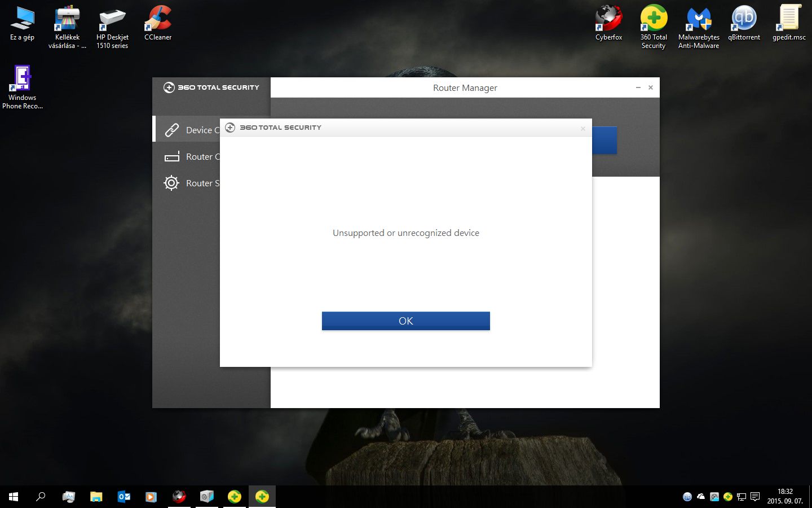This screenshot has width=812, height=508.
Task: Open Outlook from the taskbar
Action: [x=124, y=497]
